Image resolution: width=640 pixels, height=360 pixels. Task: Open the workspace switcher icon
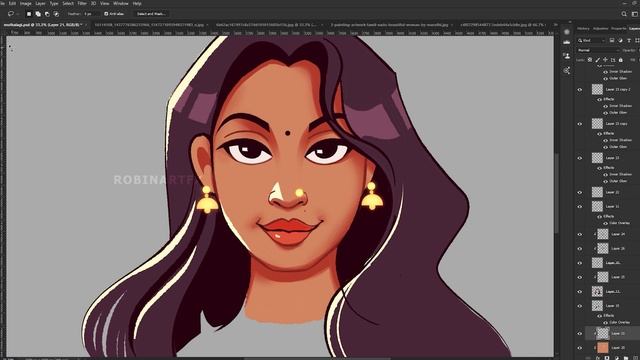635,14
